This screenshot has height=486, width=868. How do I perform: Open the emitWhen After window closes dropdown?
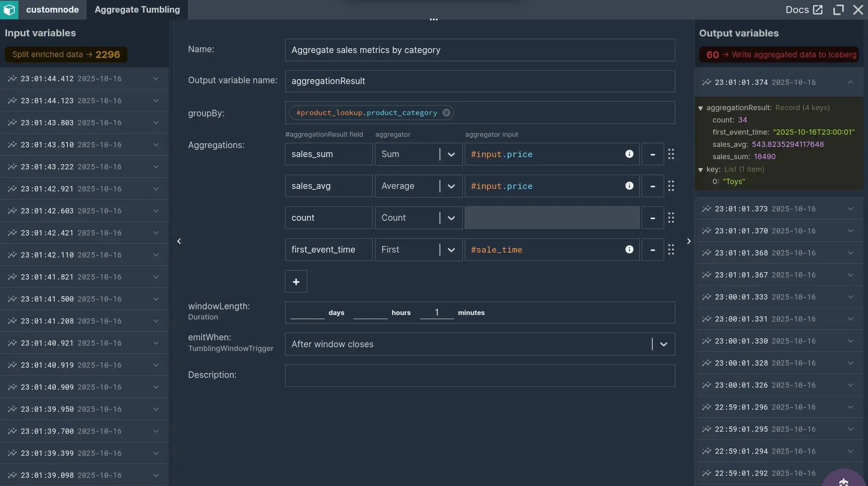[480, 344]
